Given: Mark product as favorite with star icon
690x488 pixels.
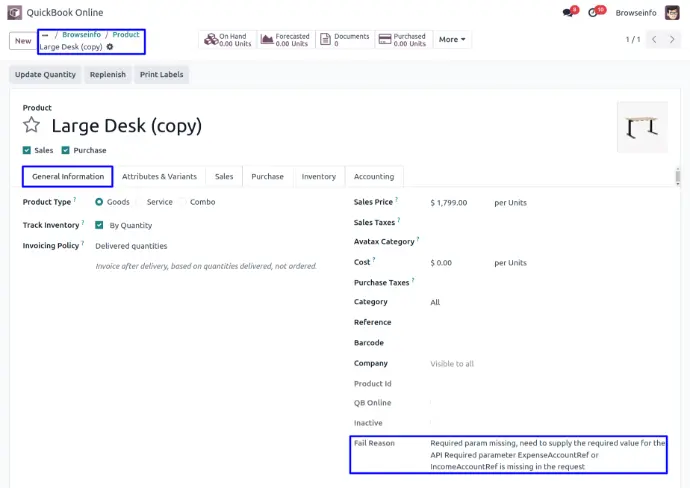Looking at the screenshot, I should click(x=32, y=126).
